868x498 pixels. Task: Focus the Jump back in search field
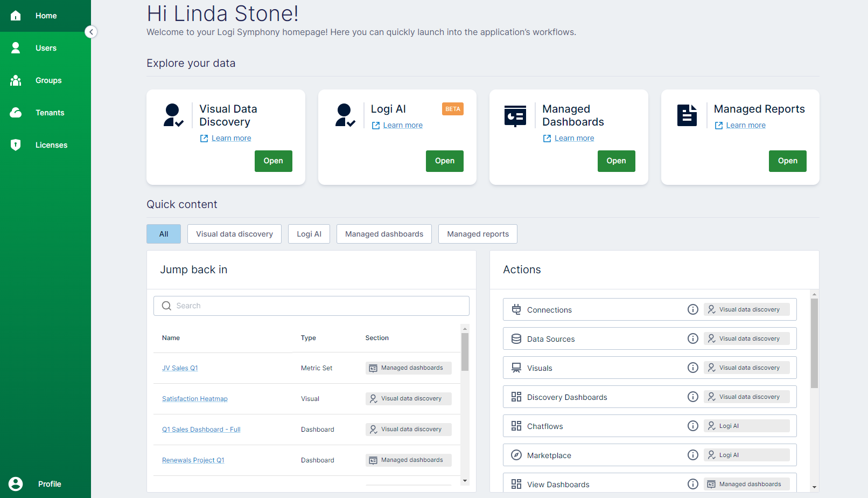click(311, 306)
